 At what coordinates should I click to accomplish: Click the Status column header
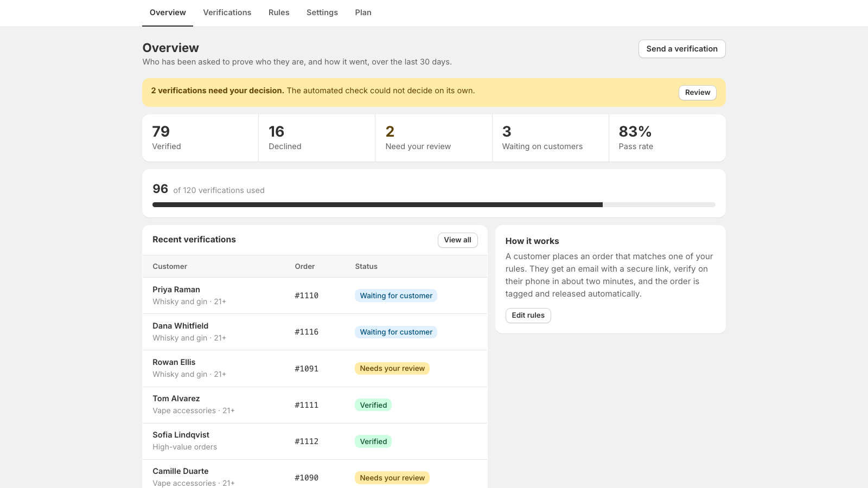(366, 266)
